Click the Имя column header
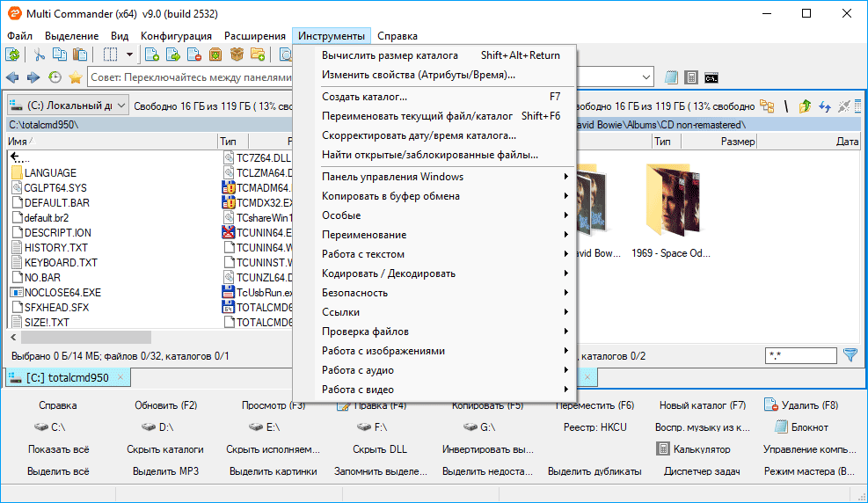 (x=112, y=142)
